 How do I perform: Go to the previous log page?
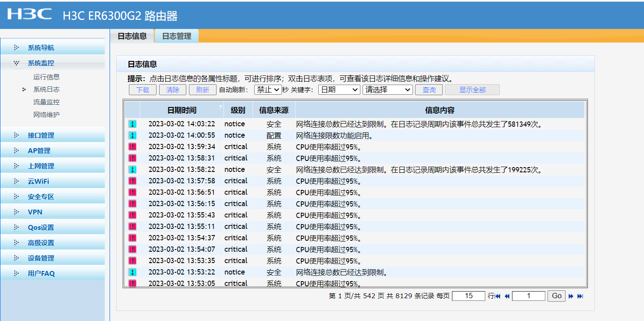(507, 296)
